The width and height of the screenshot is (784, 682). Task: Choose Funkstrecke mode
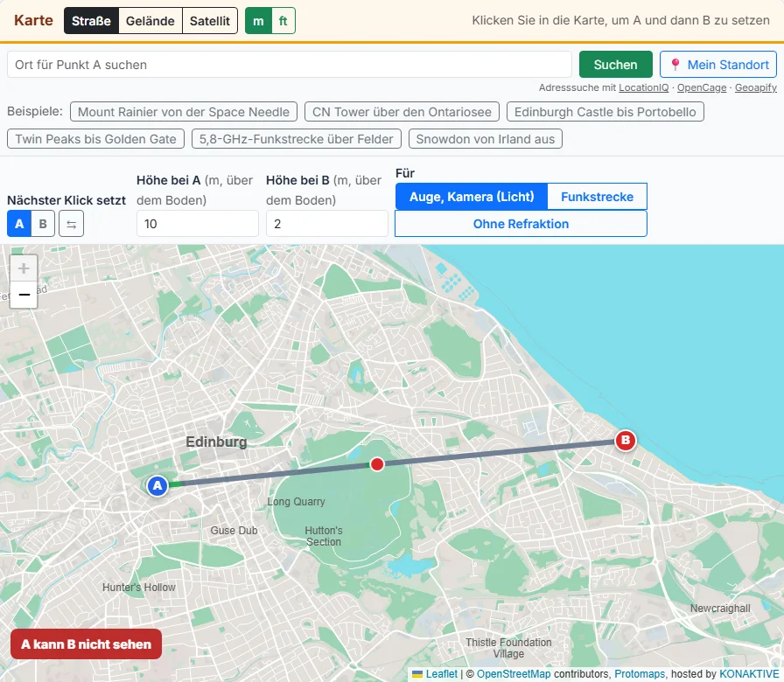[x=597, y=197]
